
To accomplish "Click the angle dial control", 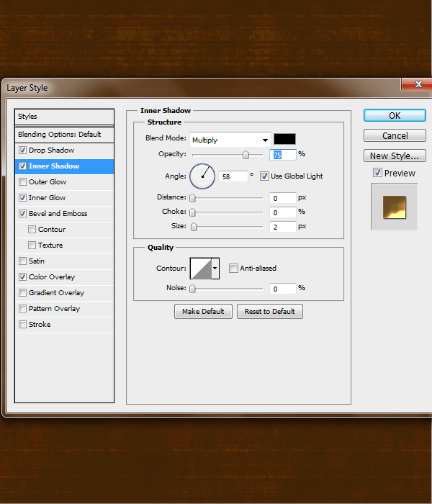I will click(202, 176).
